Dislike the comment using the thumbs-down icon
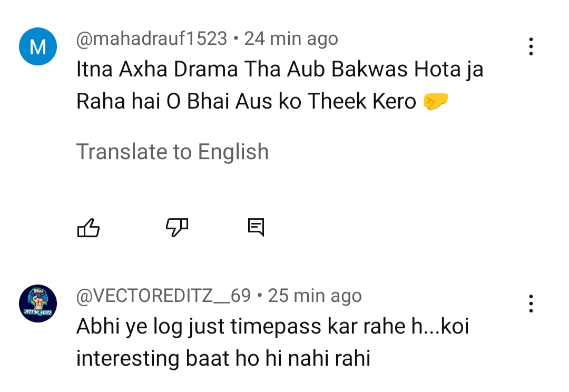The width and height of the screenshot is (569, 392). click(x=176, y=228)
